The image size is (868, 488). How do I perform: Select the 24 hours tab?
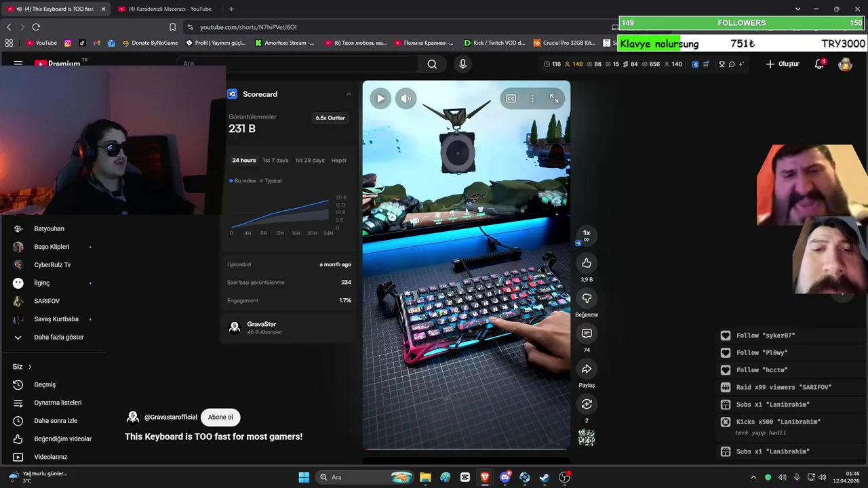click(x=243, y=160)
